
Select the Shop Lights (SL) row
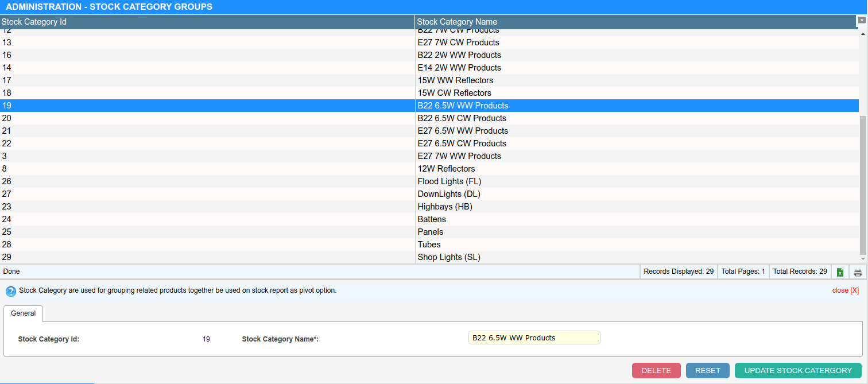448,257
